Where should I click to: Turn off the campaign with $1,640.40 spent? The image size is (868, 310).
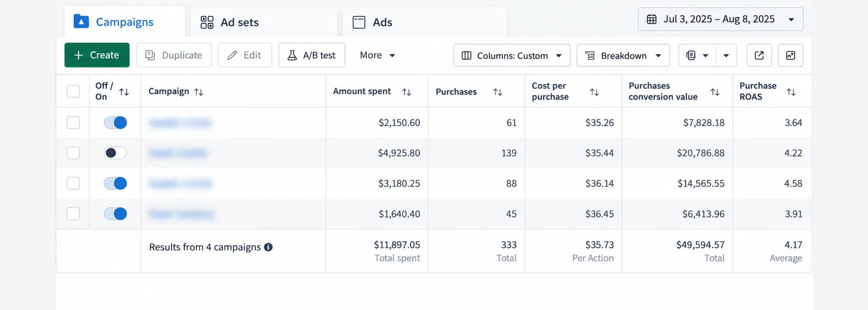115,214
